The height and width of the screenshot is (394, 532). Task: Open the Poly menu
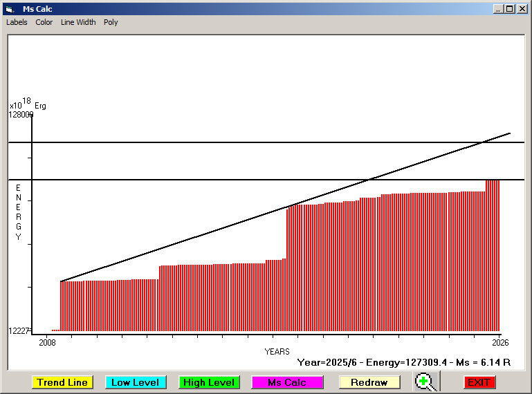111,22
